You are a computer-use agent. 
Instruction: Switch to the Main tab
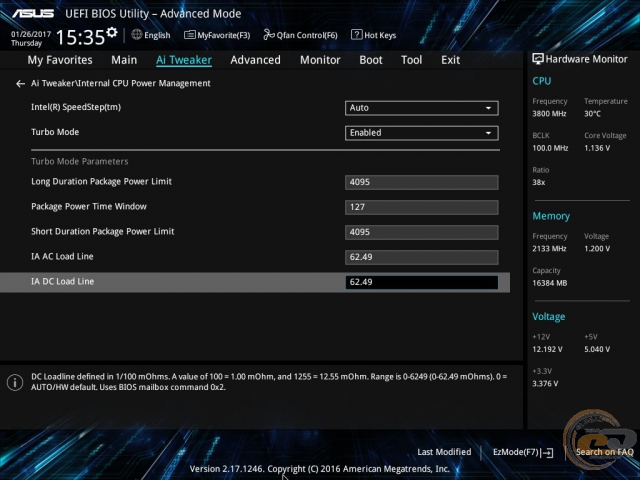(124, 60)
